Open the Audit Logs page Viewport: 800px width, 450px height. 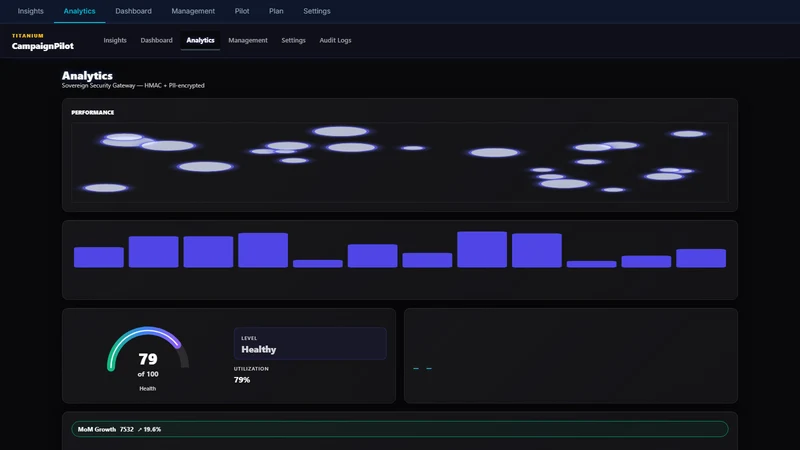coord(335,40)
